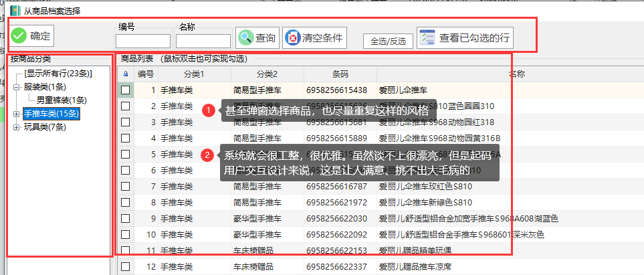Image resolution: width=644 pixels, height=275 pixels.
Task: Select 男童裤装(1条) subcategory
Action: point(62,100)
